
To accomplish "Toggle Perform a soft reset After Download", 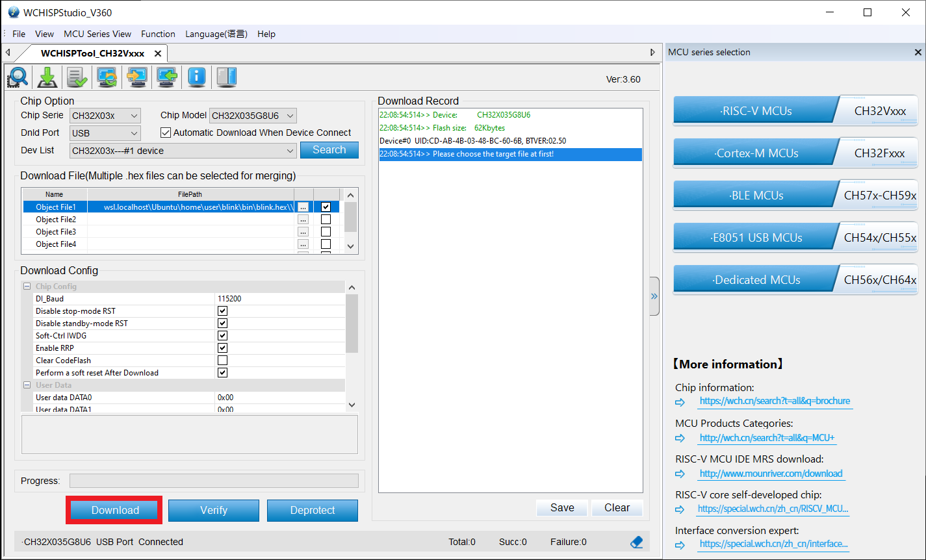I will pos(222,373).
